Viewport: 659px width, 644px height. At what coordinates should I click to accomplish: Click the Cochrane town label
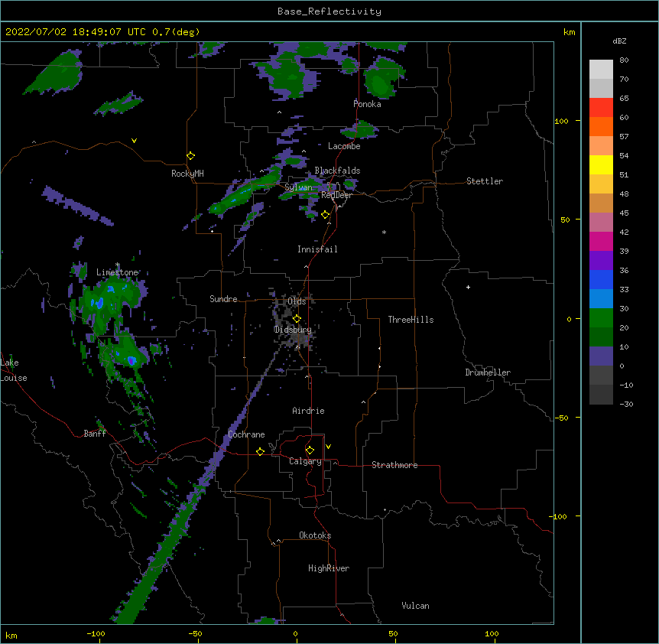tap(246, 434)
